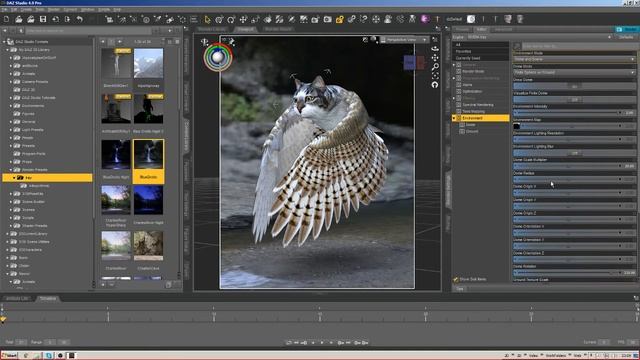Open the Tone Mapping category

tap(473, 111)
